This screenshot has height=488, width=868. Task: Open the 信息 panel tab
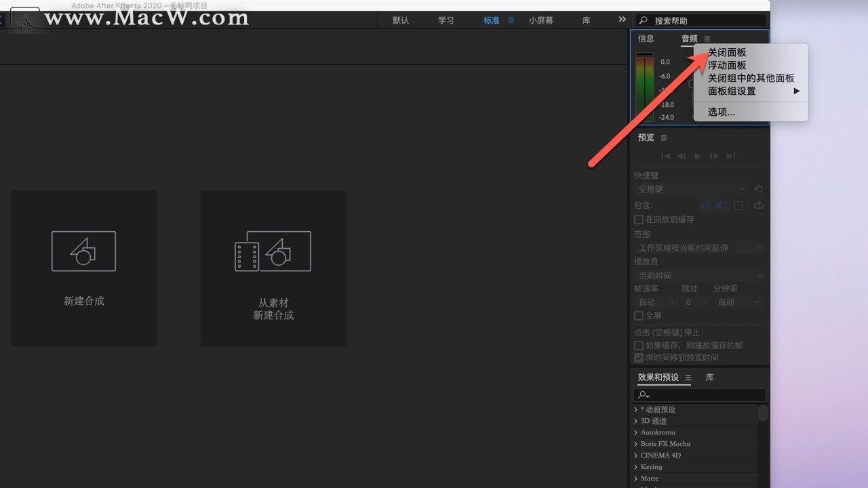pos(646,39)
